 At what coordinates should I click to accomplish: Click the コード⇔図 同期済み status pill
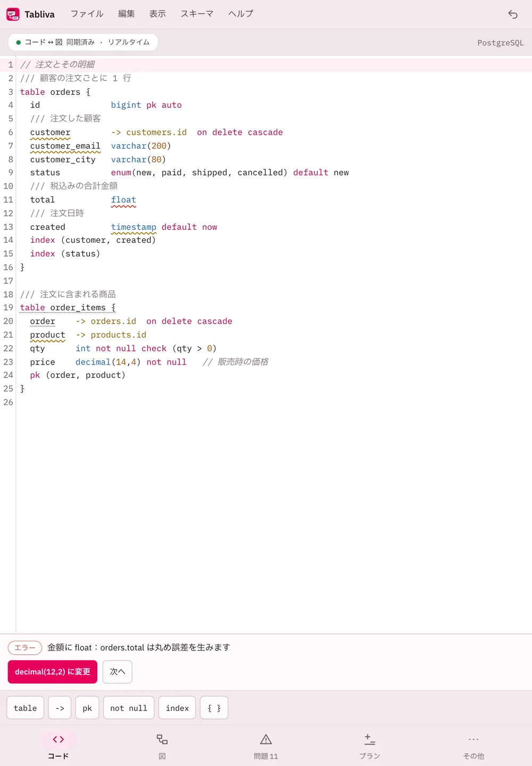[x=83, y=42]
